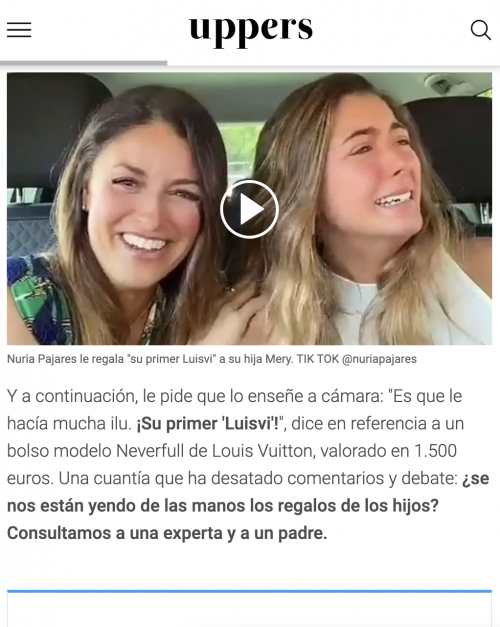Click the unfilled part of the progress bar
The image size is (500, 627).
coord(334,63)
